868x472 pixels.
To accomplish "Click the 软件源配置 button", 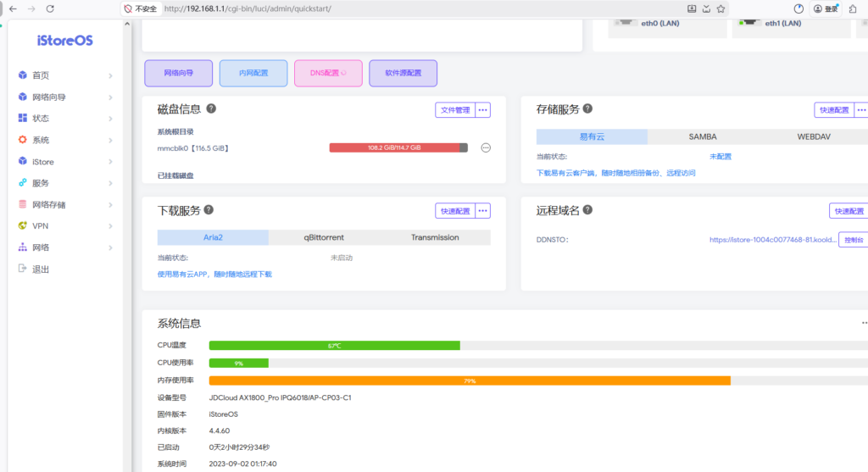I will [403, 73].
